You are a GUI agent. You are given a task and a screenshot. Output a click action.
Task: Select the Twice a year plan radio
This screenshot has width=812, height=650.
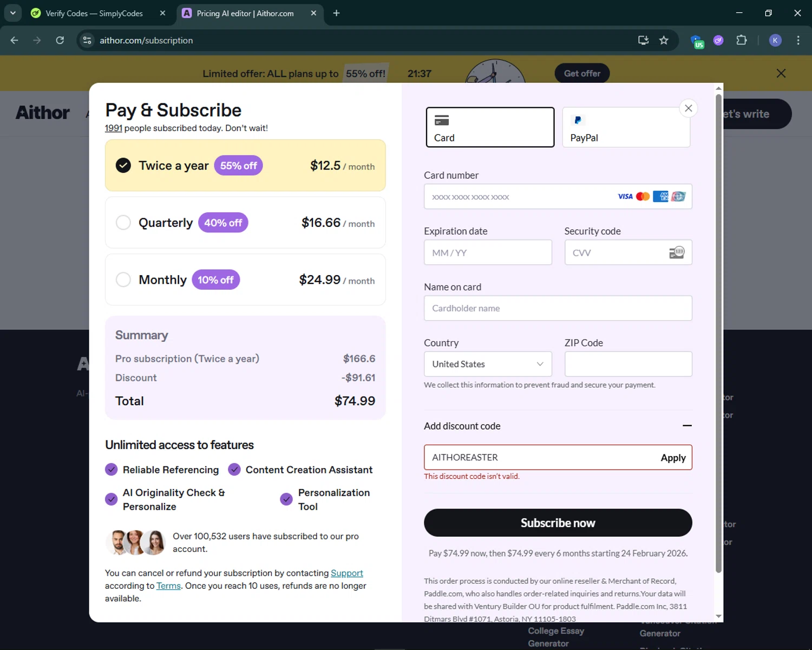(x=123, y=165)
